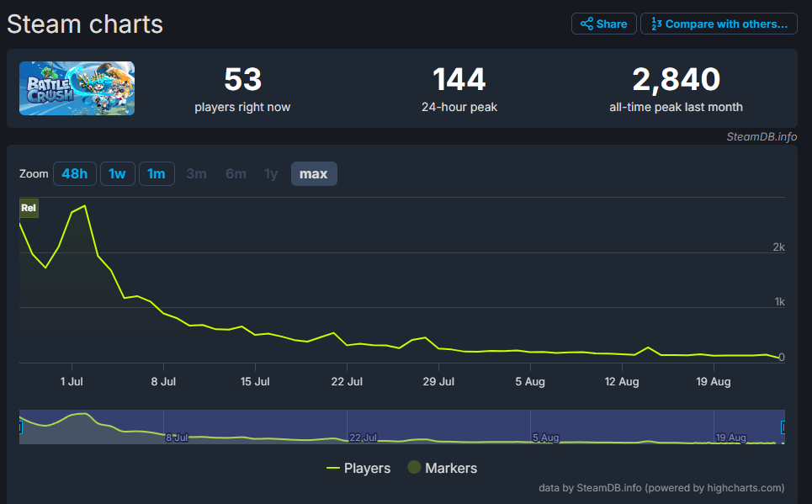Click the 1k y-axis label
The width and height of the screenshot is (812, 504).
(779, 302)
